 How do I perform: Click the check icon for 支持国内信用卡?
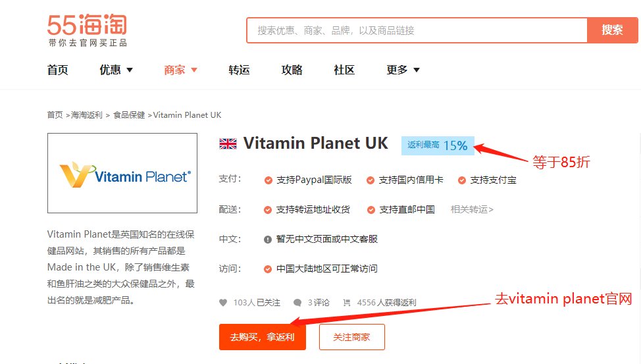pos(371,180)
